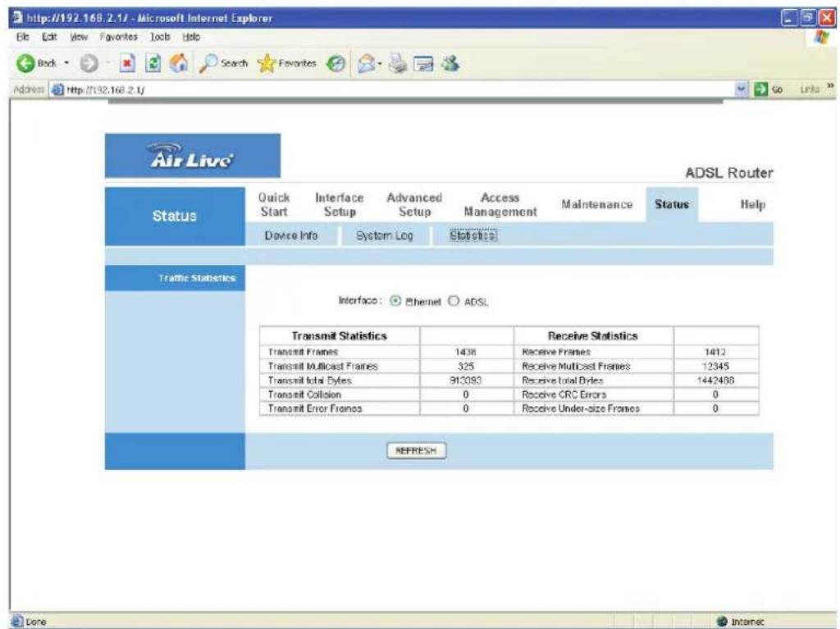Open the Mail envelope icon
Viewport: 840px width, 629px height.
point(366,64)
